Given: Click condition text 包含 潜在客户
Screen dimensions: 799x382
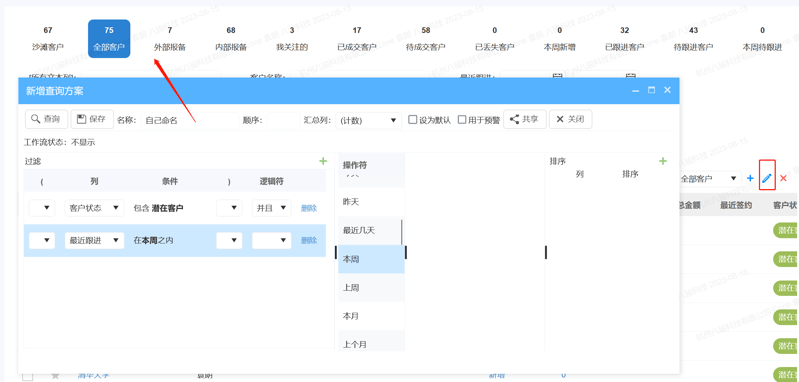Looking at the screenshot, I should pyautogui.click(x=158, y=208).
